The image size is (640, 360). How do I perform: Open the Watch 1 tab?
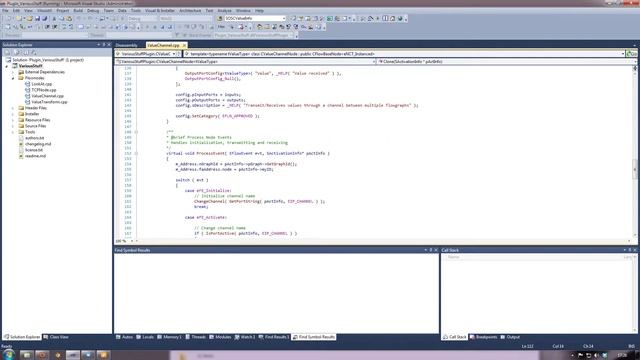[245, 337]
